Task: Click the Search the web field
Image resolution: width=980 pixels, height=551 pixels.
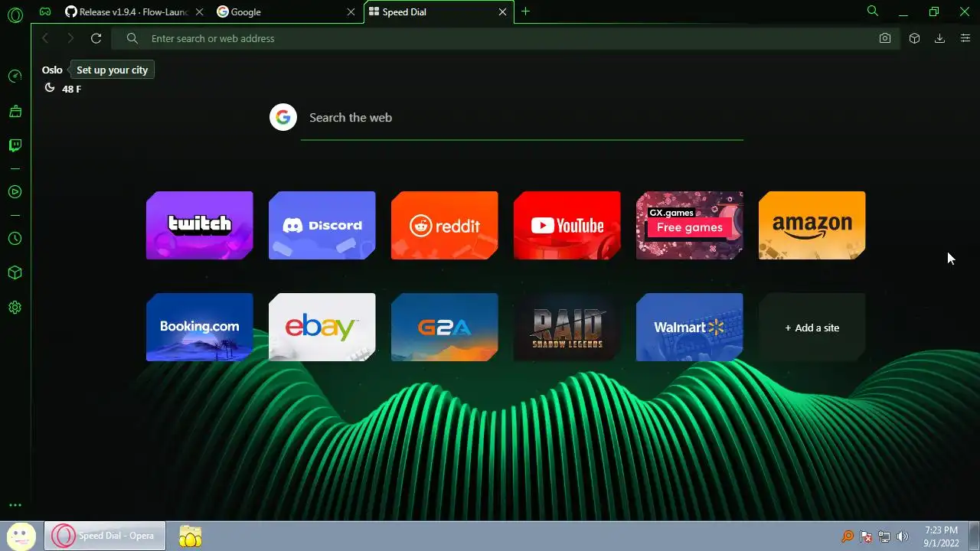Action: pos(522,118)
